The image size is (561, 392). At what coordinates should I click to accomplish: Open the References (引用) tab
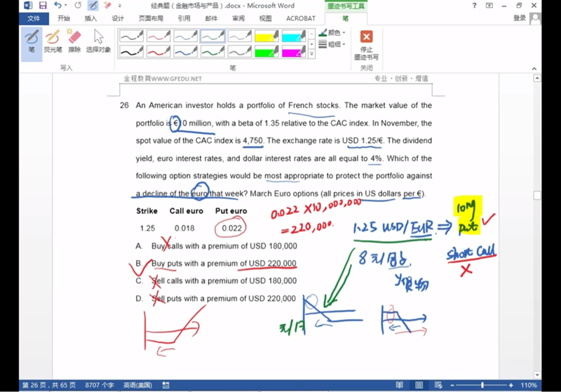click(184, 18)
